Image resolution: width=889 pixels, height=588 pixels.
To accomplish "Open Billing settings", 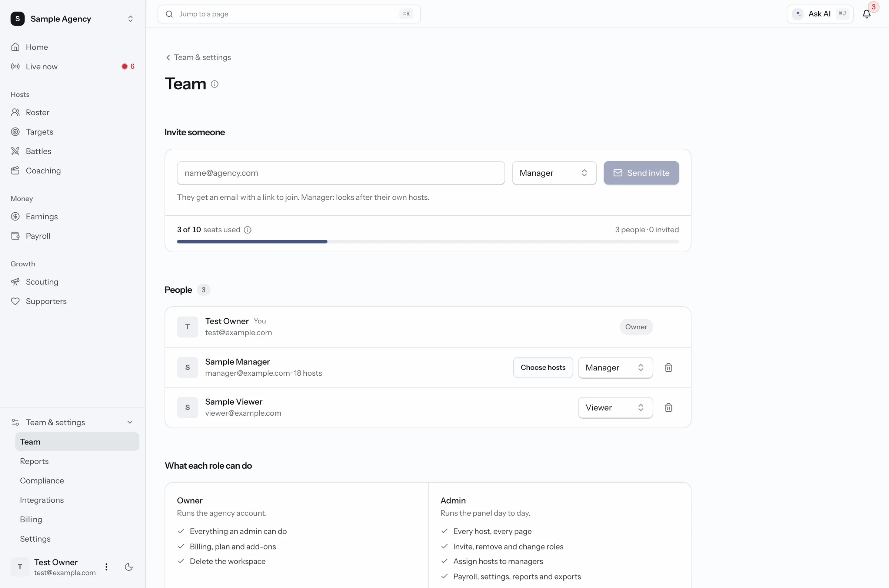I will 77,520.
